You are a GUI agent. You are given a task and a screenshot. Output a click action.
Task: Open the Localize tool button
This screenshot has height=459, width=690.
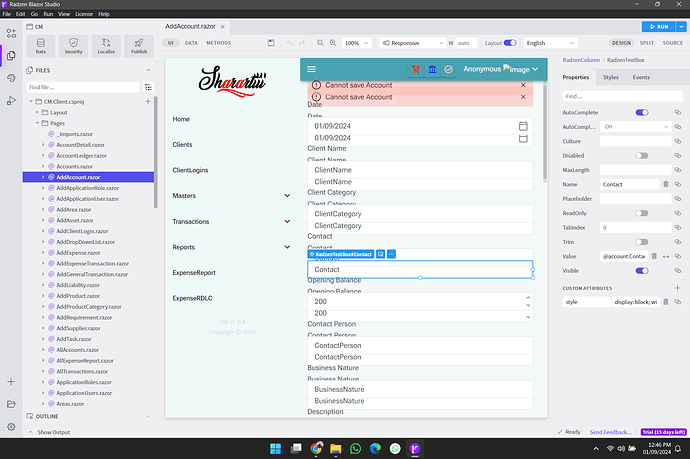pyautogui.click(x=106, y=46)
